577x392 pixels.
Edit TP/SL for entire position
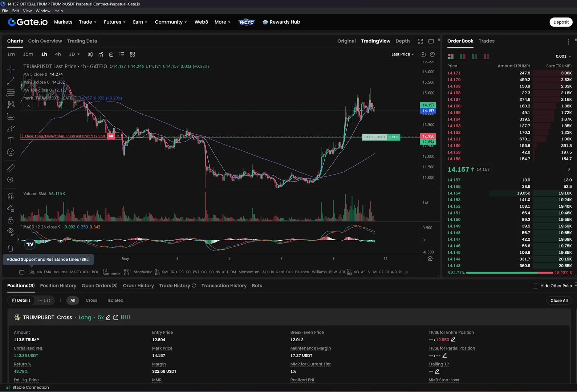pos(453,340)
